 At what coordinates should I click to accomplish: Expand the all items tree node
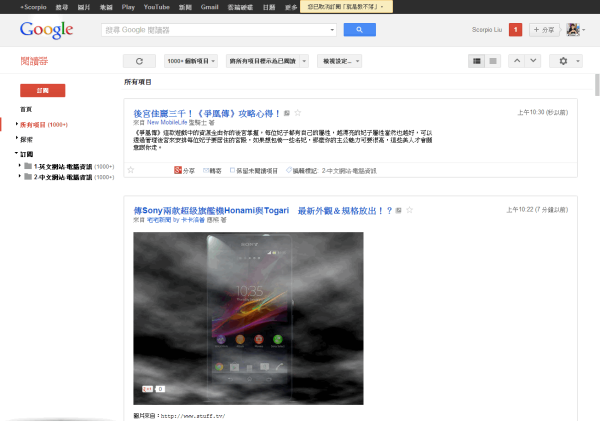click(x=17, y=124)
